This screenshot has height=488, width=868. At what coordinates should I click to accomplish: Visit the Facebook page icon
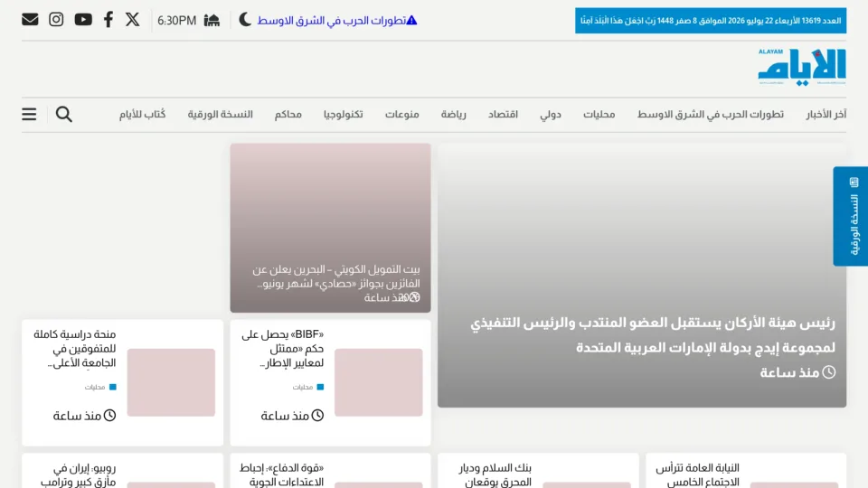[108, 20]
